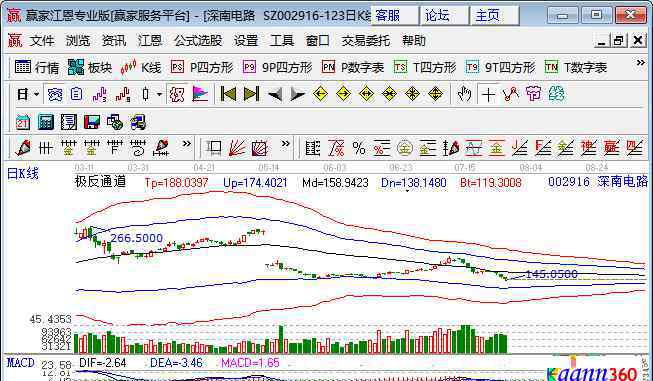Click the 客服 customer service button

click(395, 15)
